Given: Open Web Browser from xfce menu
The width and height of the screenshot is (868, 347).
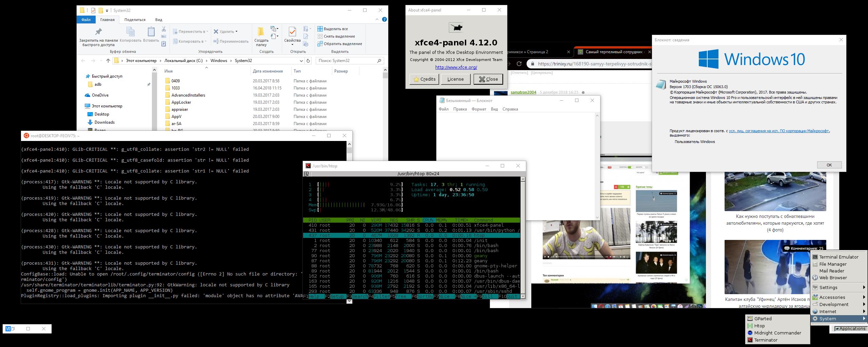Looking at the screenshot, I should [839, 278].
